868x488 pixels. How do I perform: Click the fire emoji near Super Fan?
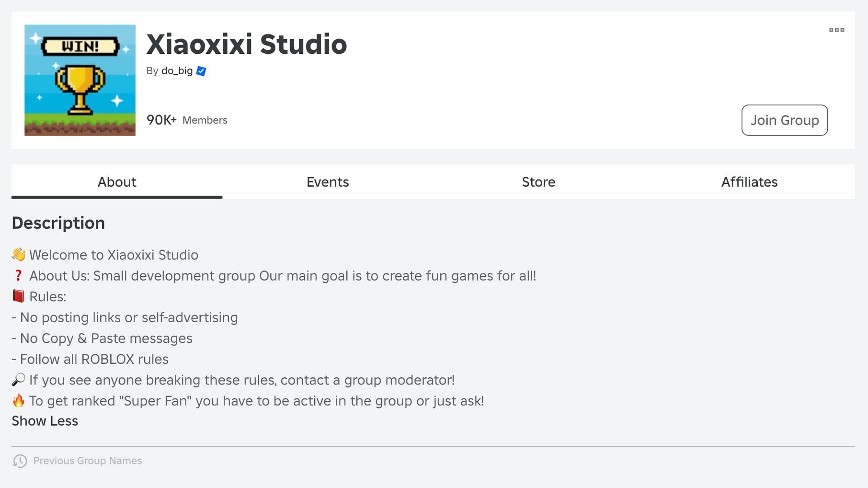click(x=19, y=401)
